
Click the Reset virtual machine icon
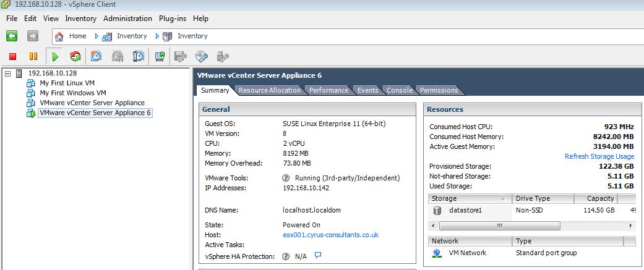pos(75,56)
